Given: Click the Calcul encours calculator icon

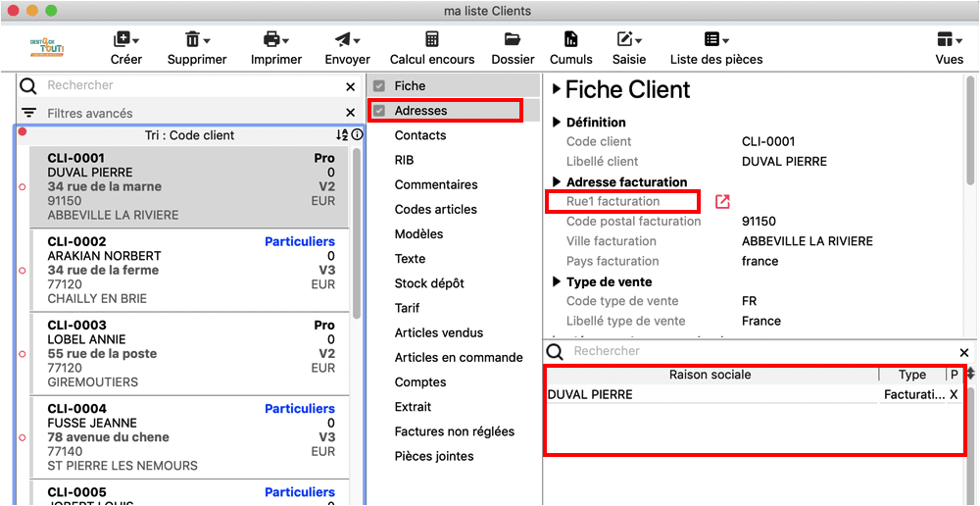Looking at the screenshot, I should (432, 39).
